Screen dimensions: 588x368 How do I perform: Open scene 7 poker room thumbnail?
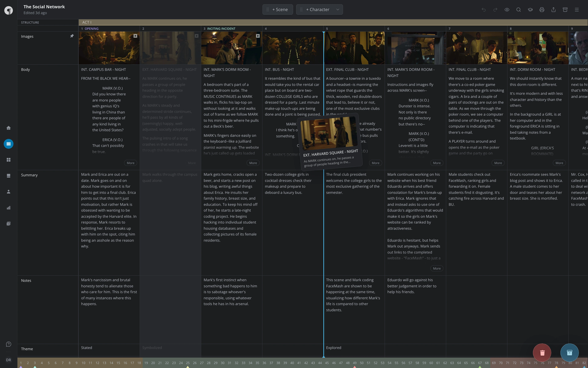(x=477, y=48)
